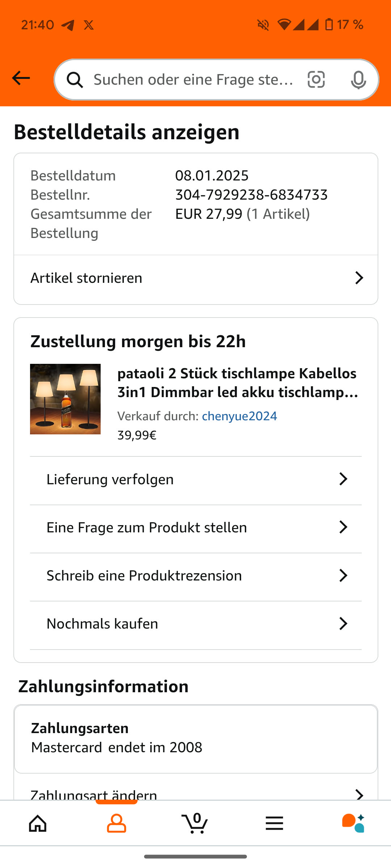
Task: Open seller link chenyue2024
Action: [x=239, y=416]
